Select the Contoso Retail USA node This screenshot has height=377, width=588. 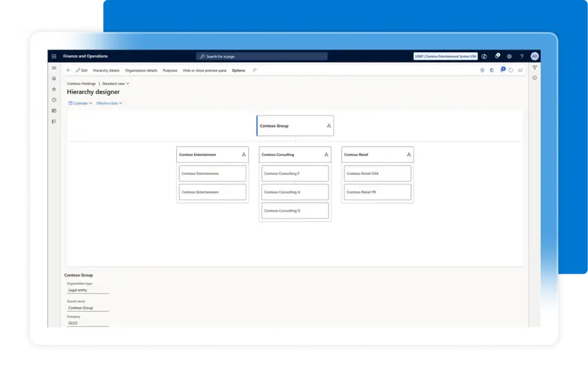click(x=378, y=174)
